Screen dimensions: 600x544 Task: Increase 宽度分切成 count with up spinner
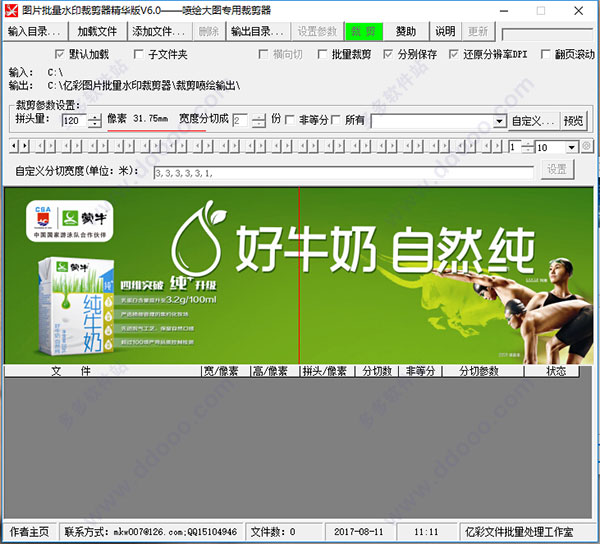click(x=259, y=117)
